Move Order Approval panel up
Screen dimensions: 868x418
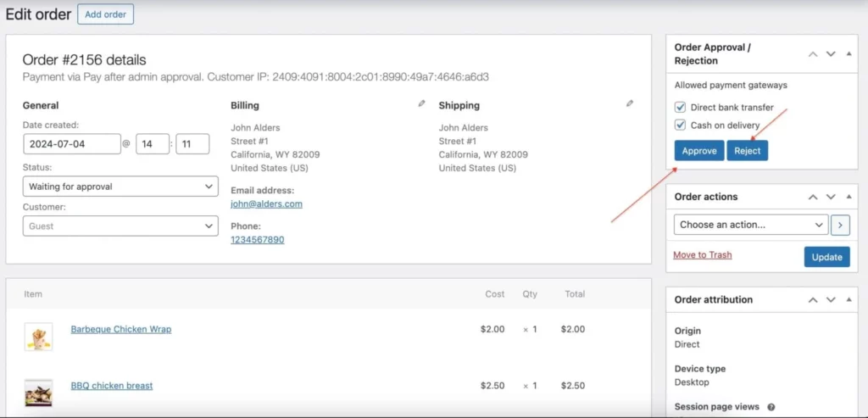tap(813, 53)
